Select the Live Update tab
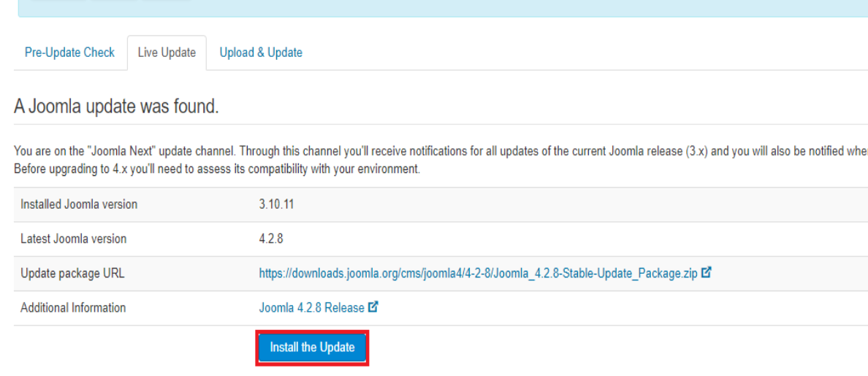 [167, 53]
